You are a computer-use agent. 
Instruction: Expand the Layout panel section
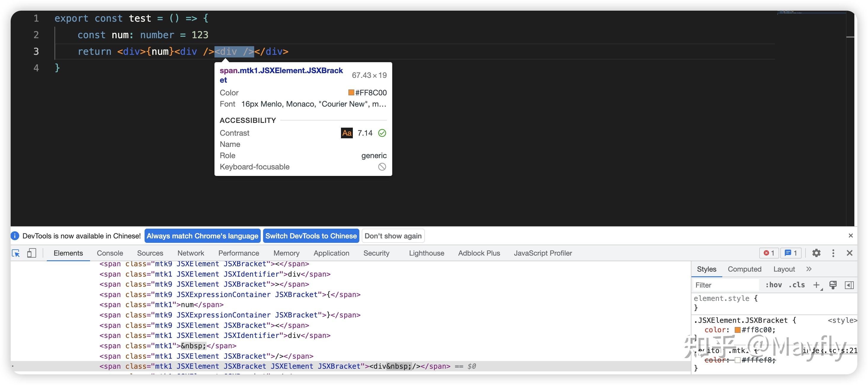pyautogui.click(x=784, y=269)
